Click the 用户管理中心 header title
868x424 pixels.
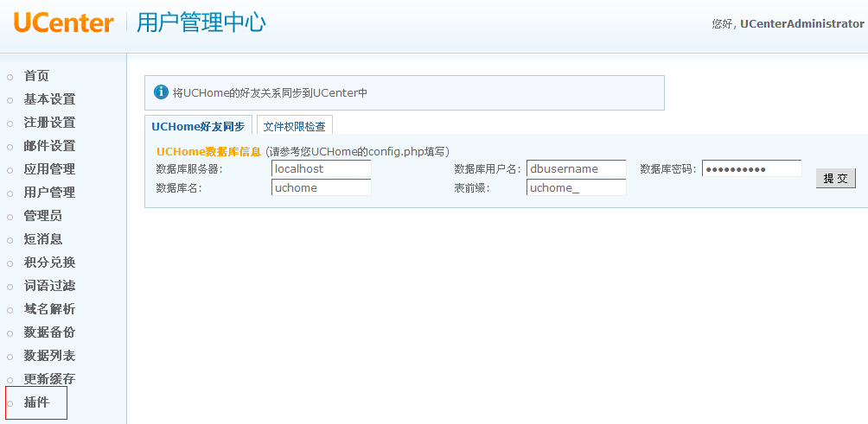201,23
